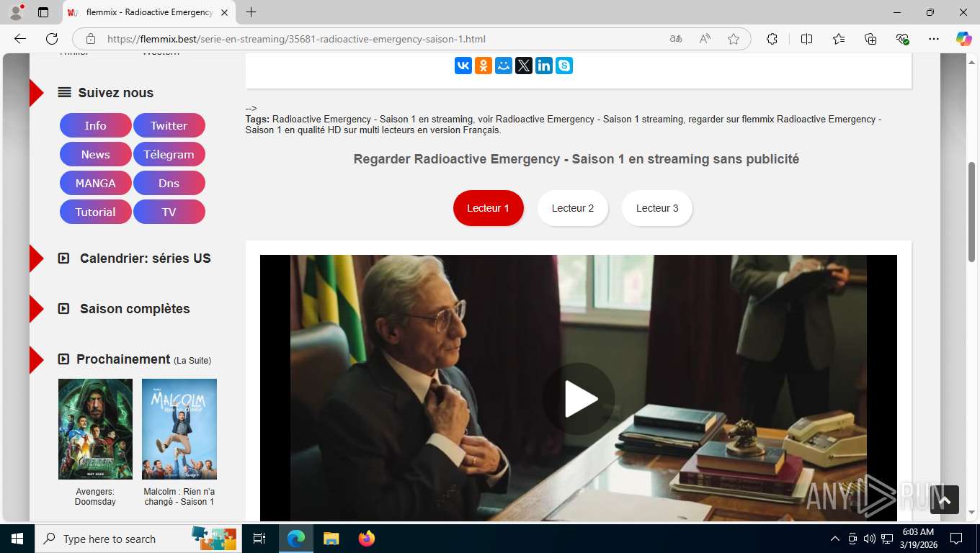
Task: Click the browser address bar URL
Action: point(296,39)
